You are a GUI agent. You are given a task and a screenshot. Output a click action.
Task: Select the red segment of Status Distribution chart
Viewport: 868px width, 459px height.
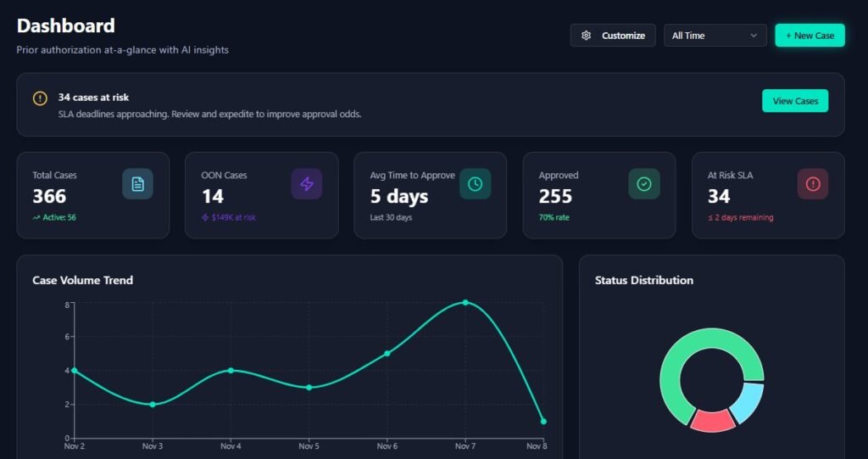point(712,421)
